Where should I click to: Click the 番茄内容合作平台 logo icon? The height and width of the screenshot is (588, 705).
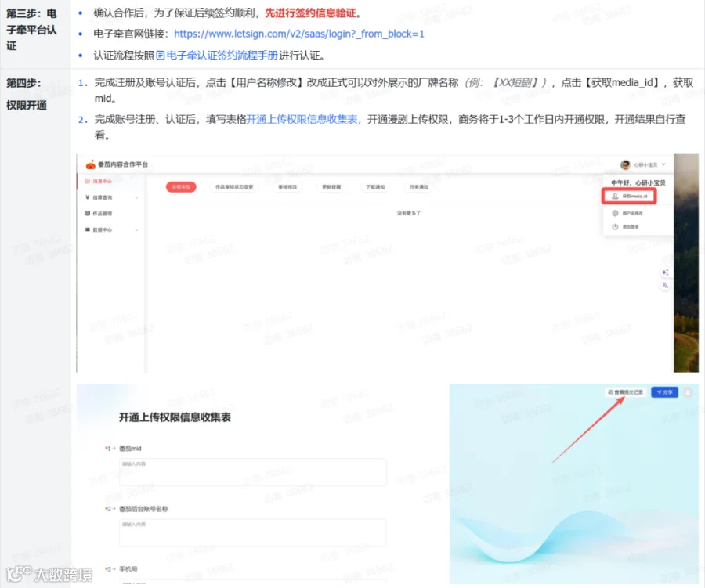[x=91, y=164]
